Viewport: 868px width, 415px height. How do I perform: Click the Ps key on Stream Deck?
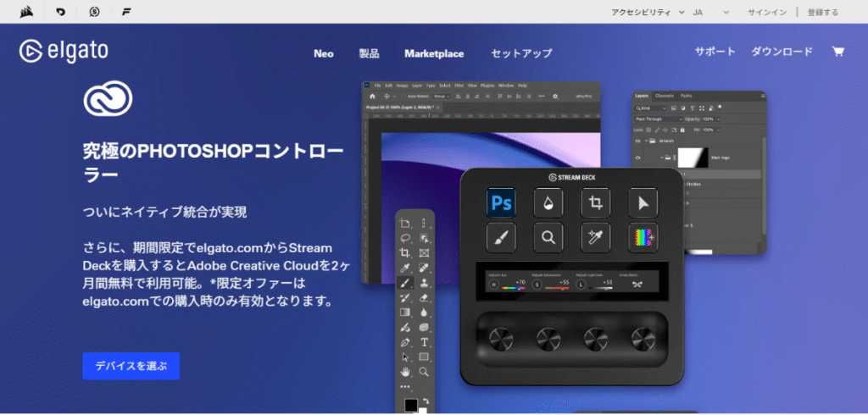pos(501,203)
